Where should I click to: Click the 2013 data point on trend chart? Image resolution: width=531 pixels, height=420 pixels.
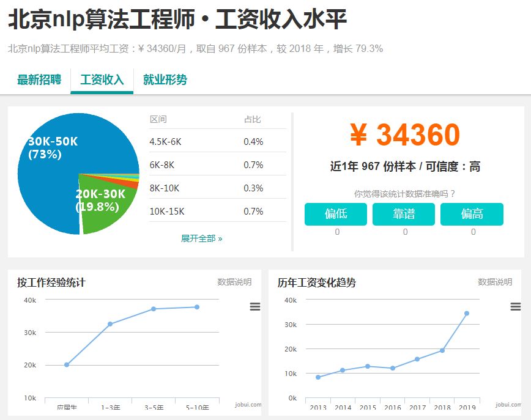click(318, 377)
